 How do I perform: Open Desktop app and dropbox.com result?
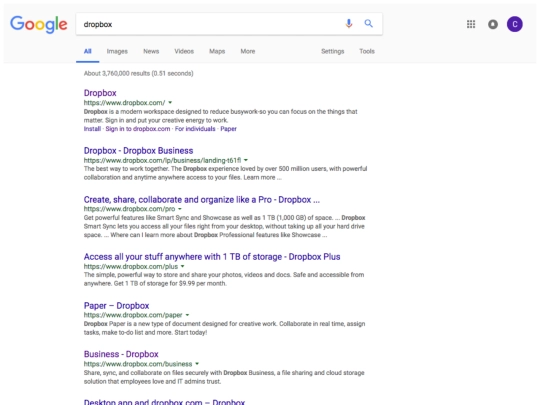pyautogui.click(x=164, y=402)
